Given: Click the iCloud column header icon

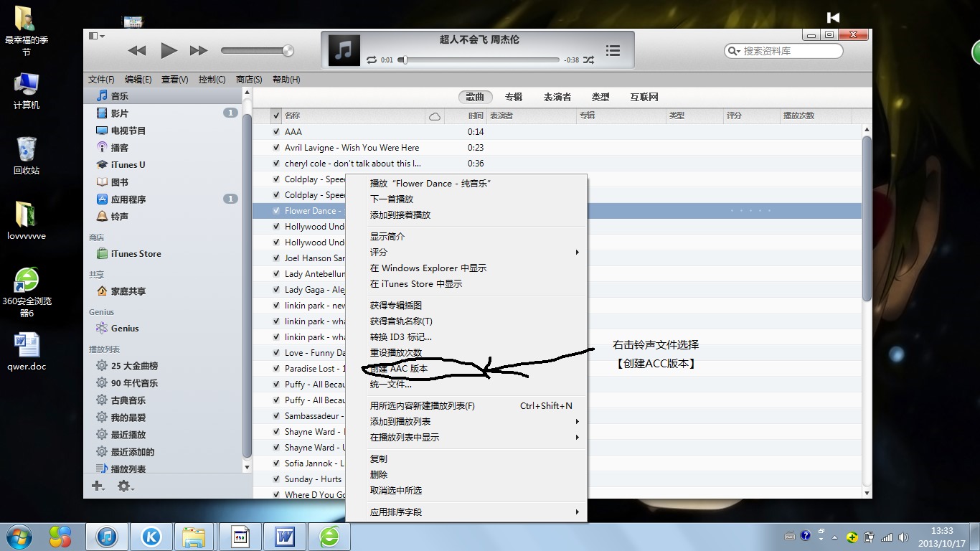Looking at the screenshot, I should point(435,116).
